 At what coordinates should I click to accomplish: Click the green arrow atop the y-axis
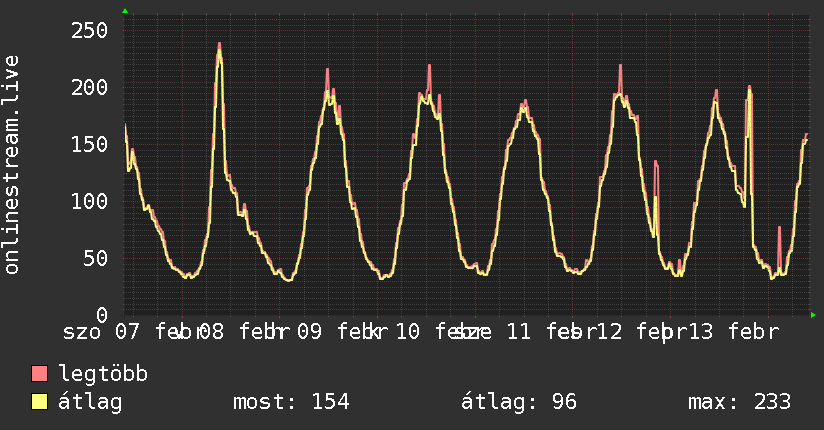125,11
